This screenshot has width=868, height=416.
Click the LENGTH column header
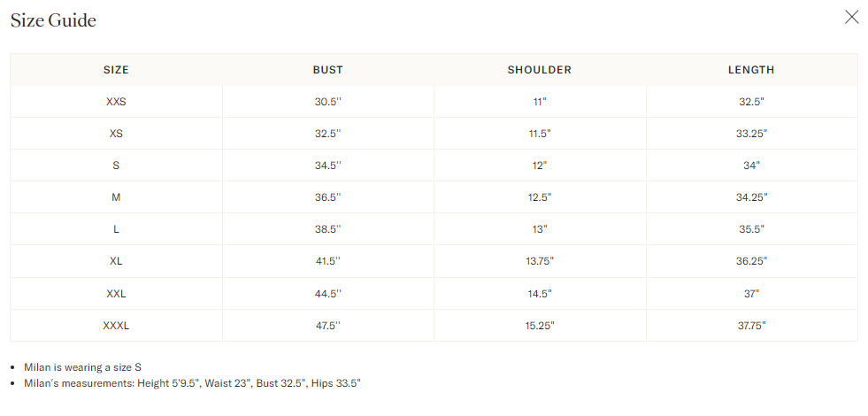click(751, 70)
